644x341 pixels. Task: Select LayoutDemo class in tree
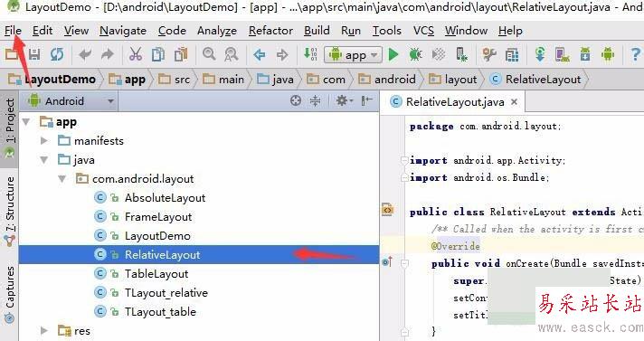[x=157, y=236]
